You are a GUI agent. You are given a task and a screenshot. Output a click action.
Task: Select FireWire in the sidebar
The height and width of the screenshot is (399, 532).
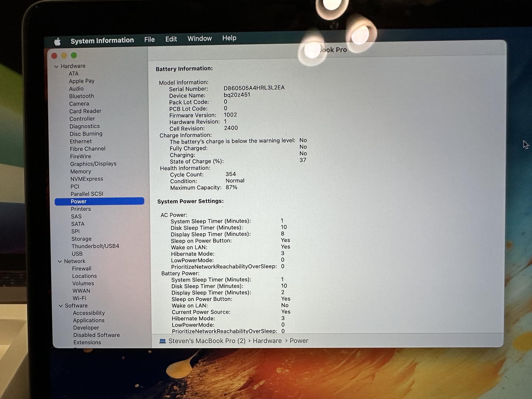[x=81, y=156]
